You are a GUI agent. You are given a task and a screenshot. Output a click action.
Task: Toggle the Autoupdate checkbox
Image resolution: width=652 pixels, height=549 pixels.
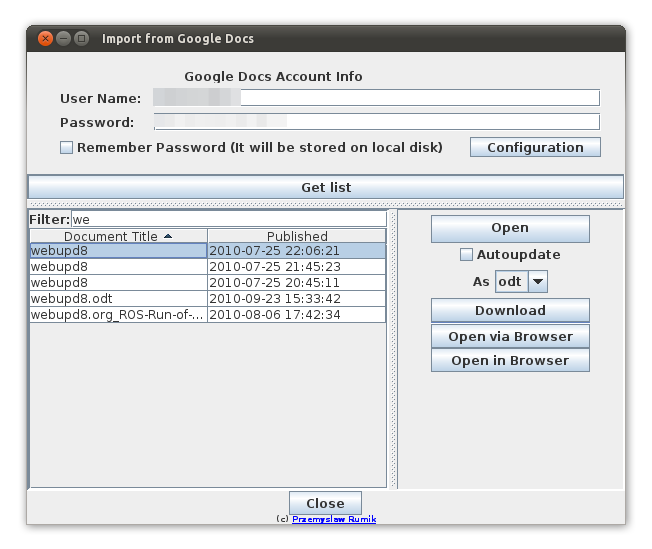(466, 255)
